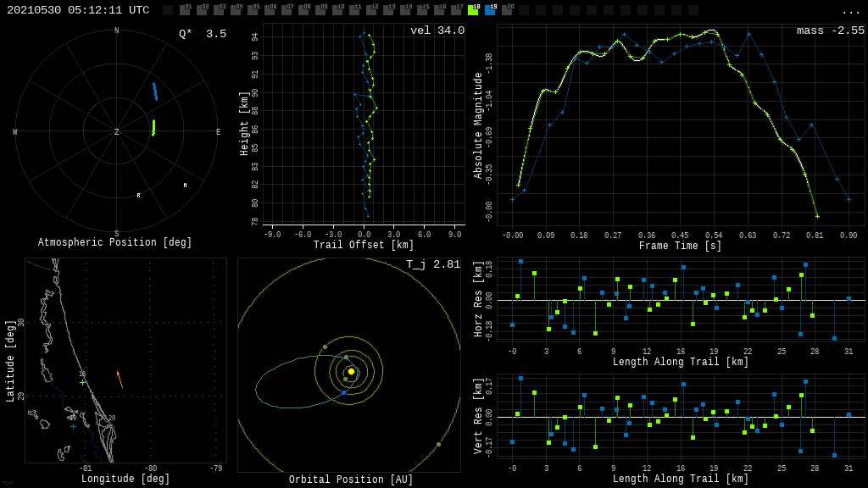Click the blue Earth dot in orbital plot
Image resolution: width=868 pixels, height=488 pixels.
(x=343, y=392)
